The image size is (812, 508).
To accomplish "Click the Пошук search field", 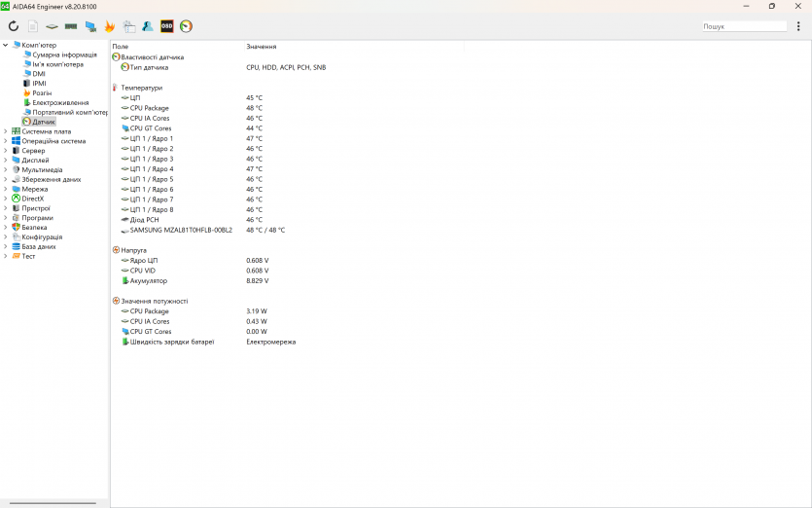I will (744, 26).
